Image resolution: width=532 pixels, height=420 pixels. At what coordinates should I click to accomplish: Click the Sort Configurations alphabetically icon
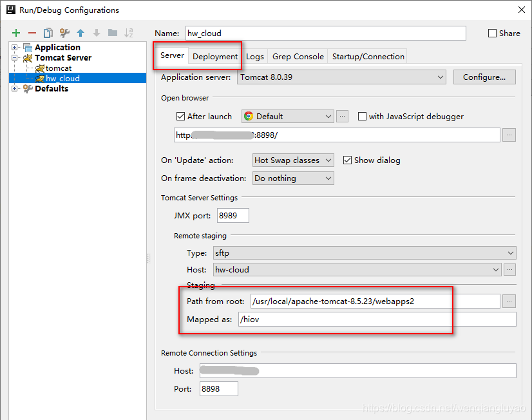coord(129,33)
